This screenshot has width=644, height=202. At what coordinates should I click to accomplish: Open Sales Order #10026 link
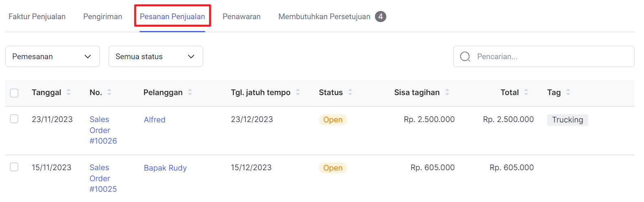[103, 130]
